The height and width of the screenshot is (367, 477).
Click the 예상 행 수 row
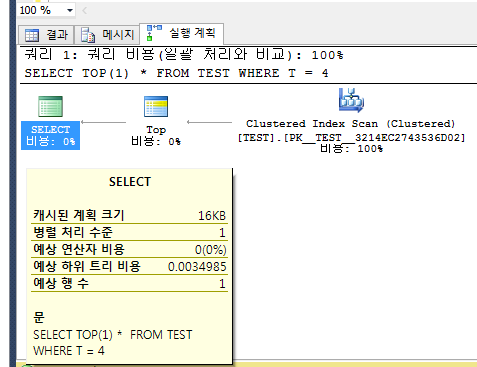tap(129, 283)
